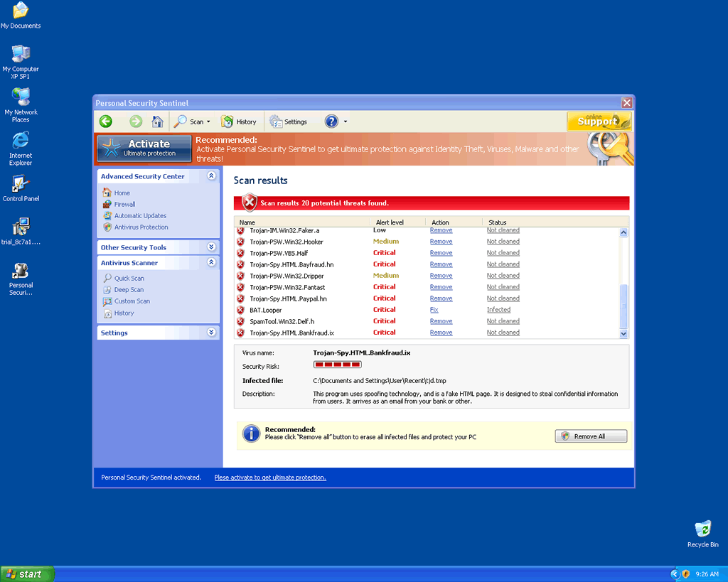The width and height of the screenshot is (728, 582).
Task: Click the Firewall icon in the sidebar
Action: click(x=107, y=205)
